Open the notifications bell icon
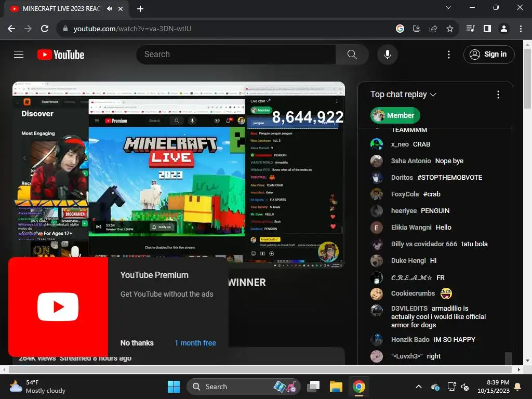The image size is (532, 399). pos(518,387)
